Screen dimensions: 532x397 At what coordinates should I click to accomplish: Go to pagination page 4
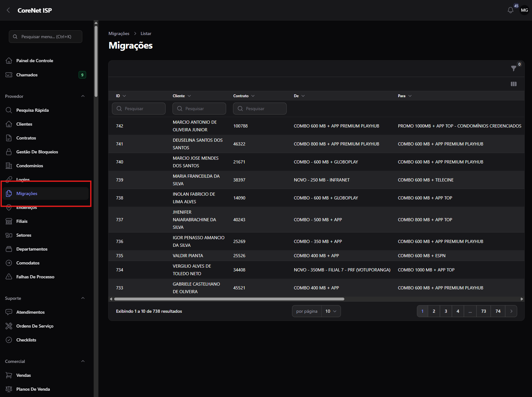(x=458, y=311)
